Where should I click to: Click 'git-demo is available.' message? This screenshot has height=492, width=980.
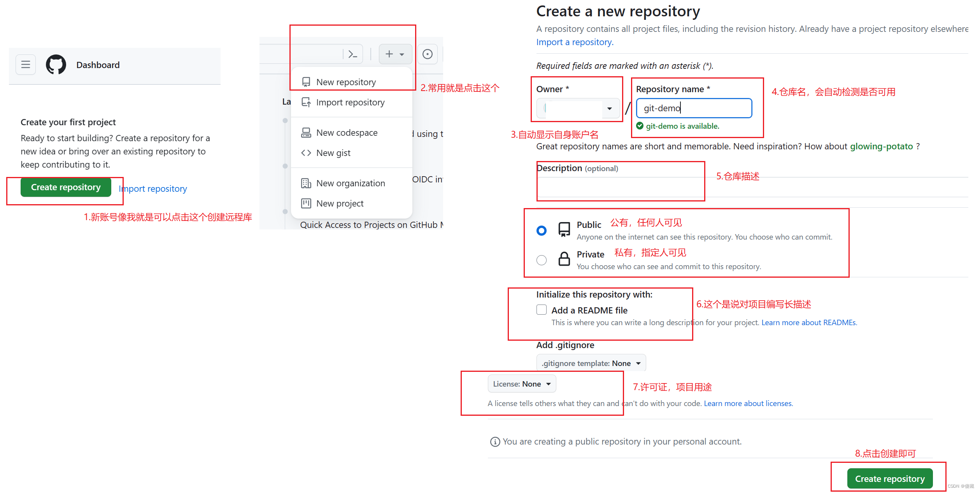tap(682, 126)
